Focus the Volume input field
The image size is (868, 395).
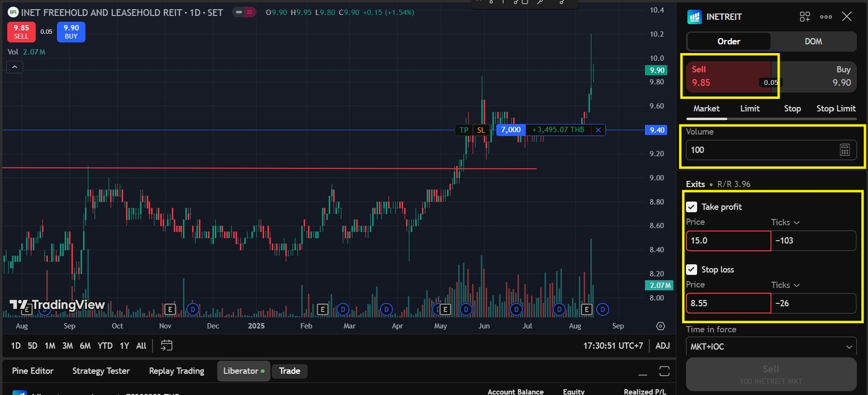[x=771, y=150]
